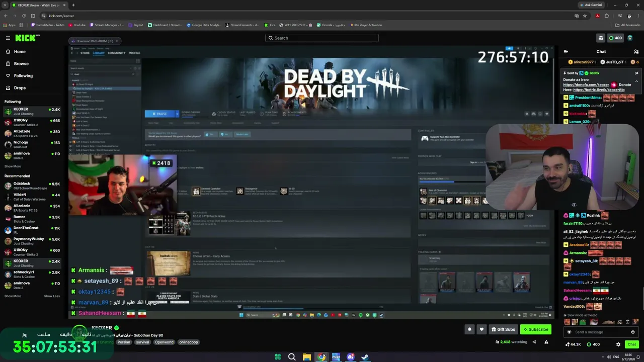Collapse the chat panel
Viewport: 644px width, 362px height.
pyautogui.click(x=566, y=52)
